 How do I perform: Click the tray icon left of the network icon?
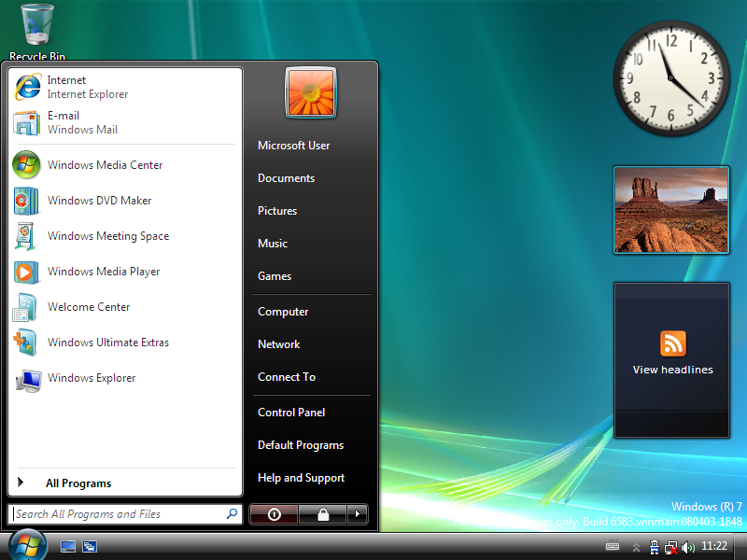click(x=655, y=547)
